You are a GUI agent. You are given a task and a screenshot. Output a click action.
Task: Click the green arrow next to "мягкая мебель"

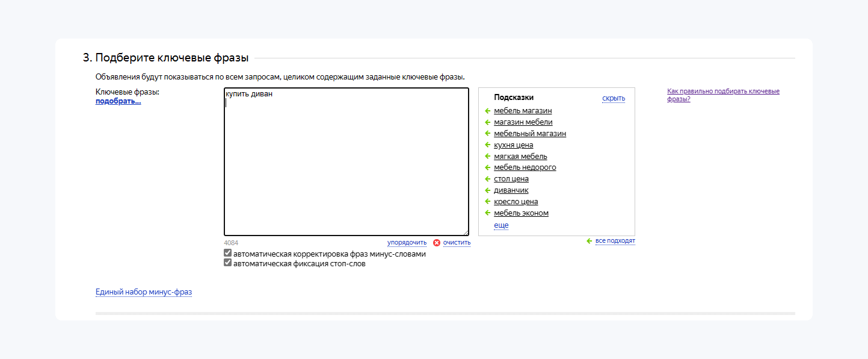click(x=488, y=157)
